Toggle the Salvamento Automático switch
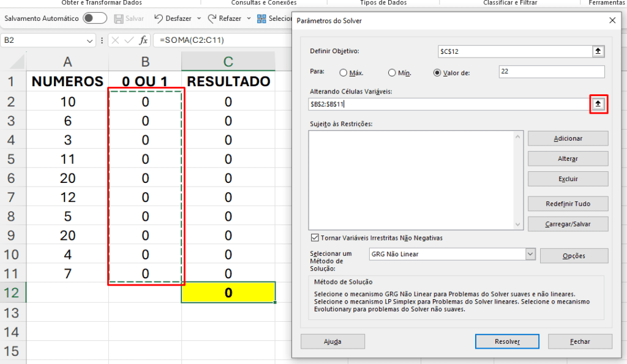The image size is (627, 364). [x=95, y=18]
